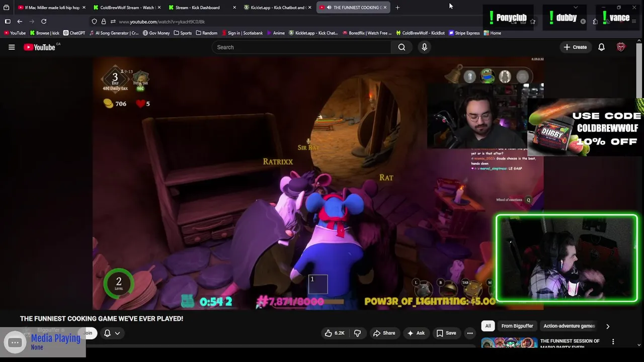Open the Ask AI button
Viewport: 644px width, 362px height.
[x=416, y=333]
